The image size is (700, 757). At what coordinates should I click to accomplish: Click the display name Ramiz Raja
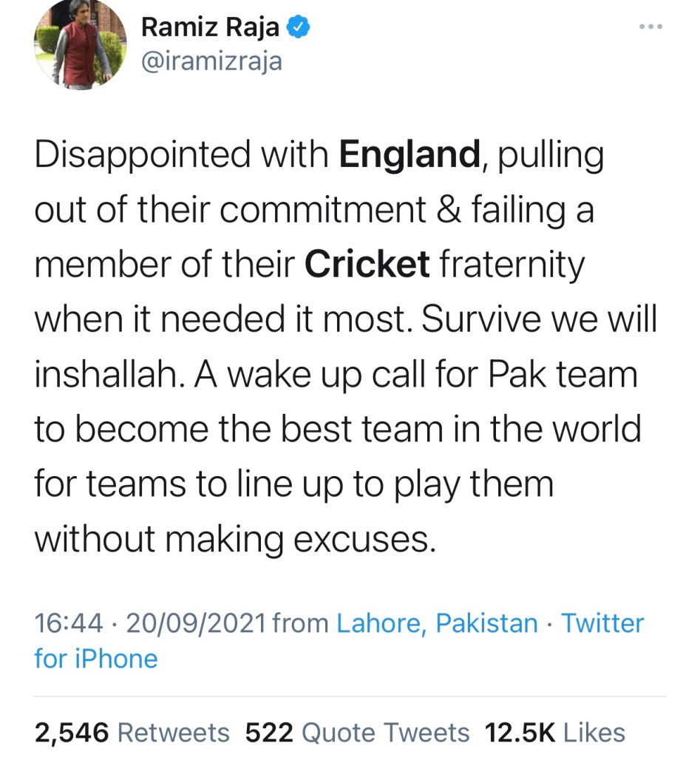click(210, 27)
